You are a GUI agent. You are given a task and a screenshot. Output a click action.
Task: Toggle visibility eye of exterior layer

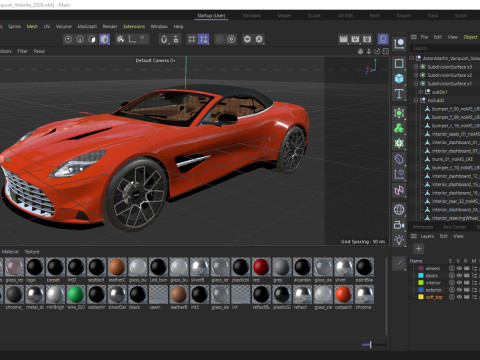459,290
